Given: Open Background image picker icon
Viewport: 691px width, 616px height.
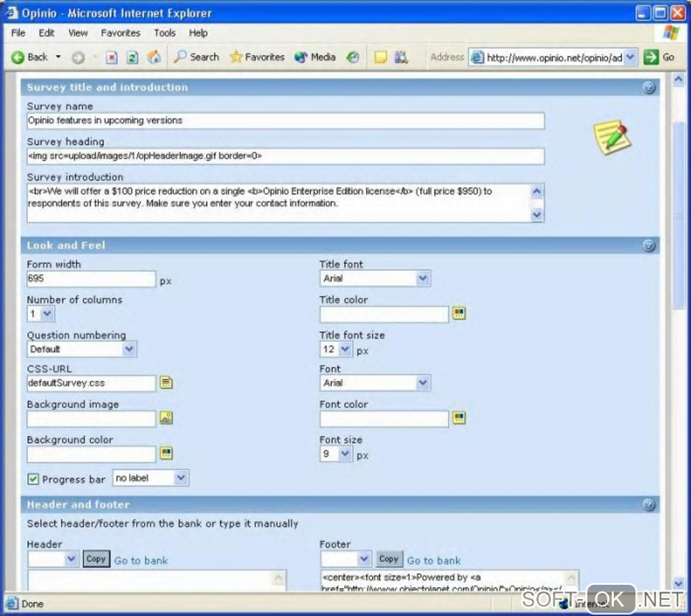Looking at the screenshot, I should coord(166,417).
